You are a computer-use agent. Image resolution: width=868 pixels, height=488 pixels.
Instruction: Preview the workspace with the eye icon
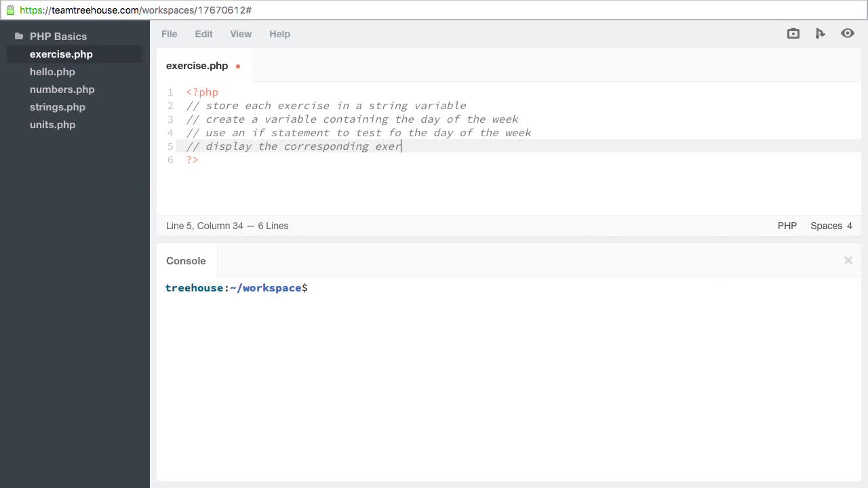click(x=847, y=33)
